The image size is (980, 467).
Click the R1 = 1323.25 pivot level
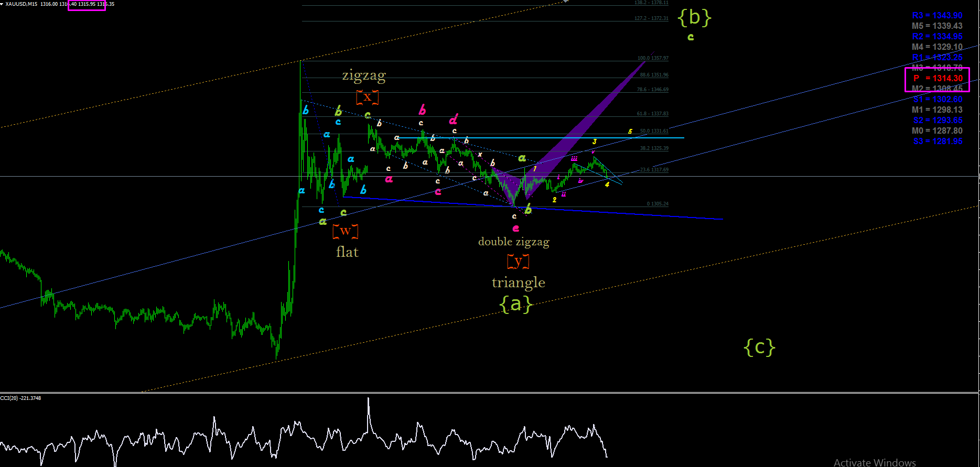click(937, 57)
